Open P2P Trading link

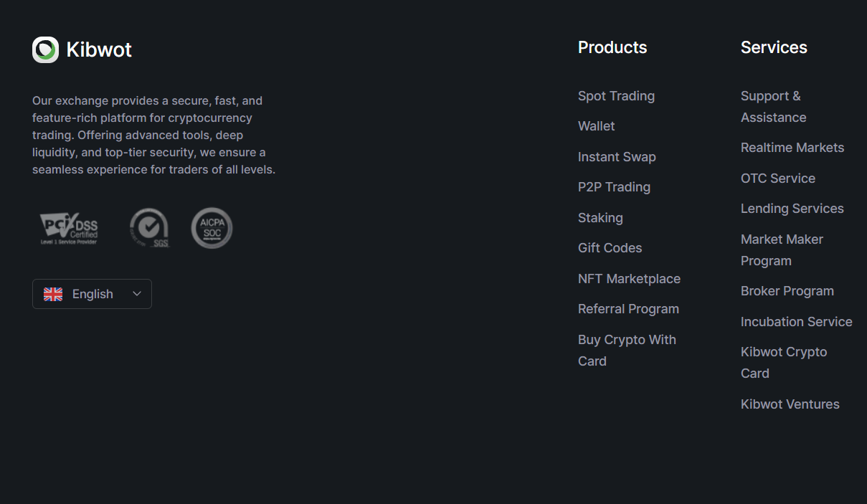(614, 187)
